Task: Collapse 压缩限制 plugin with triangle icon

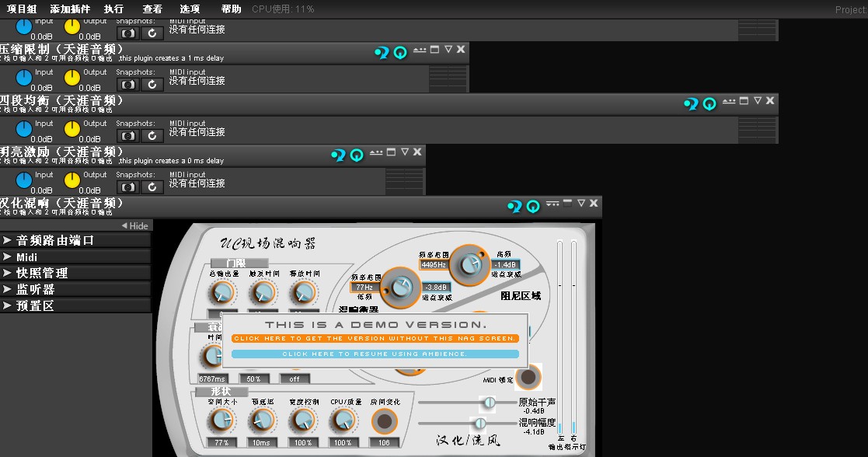Action: [448, 49]
